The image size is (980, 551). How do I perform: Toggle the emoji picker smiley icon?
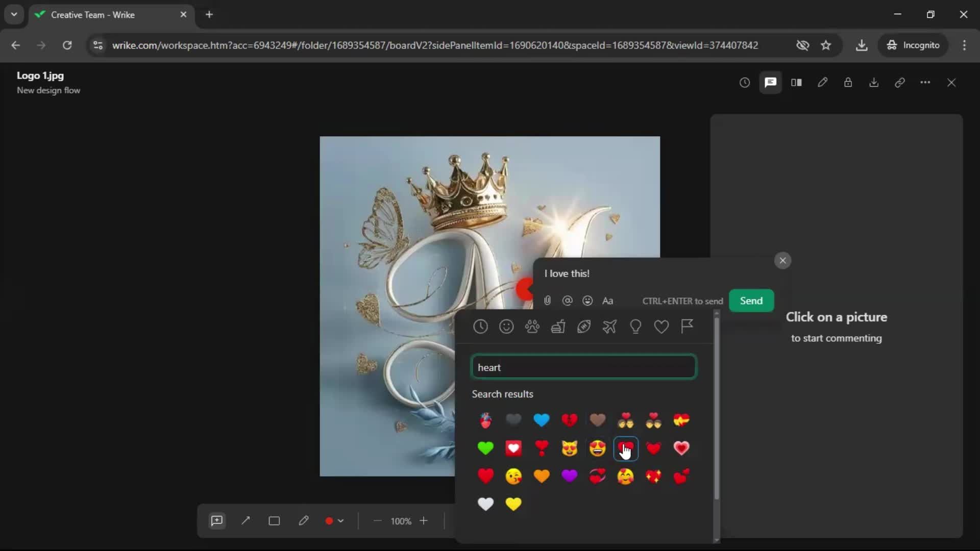587,300
